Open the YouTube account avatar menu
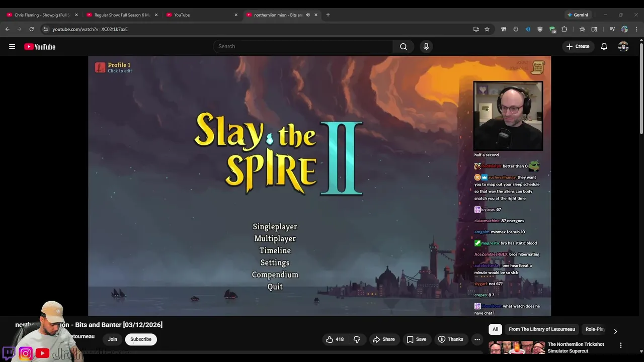 pos(623,47)
